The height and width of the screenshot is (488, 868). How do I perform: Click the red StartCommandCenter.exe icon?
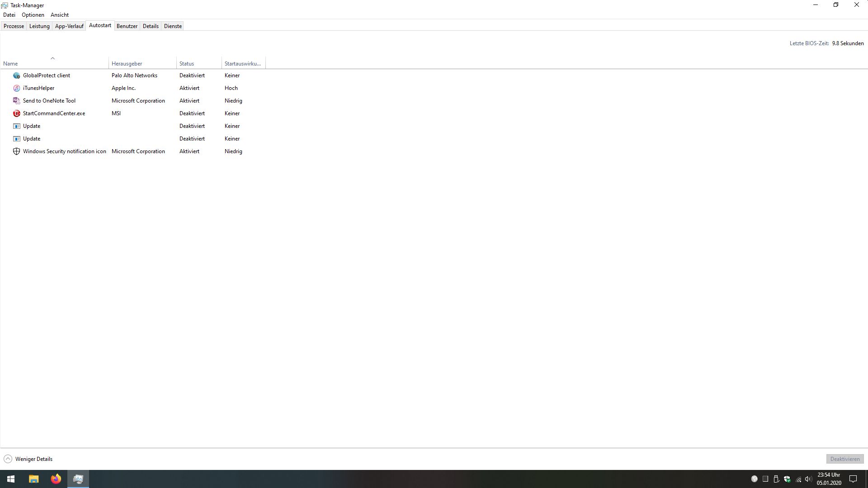(17, 113)
